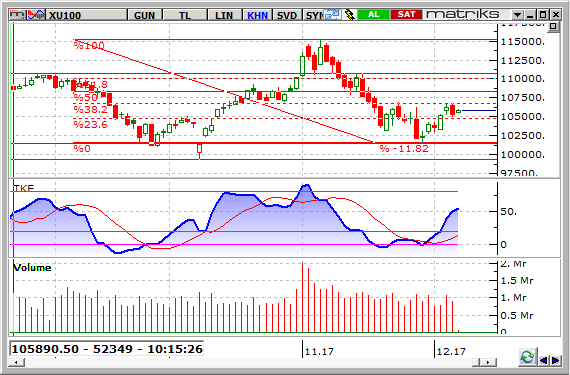
Task: Open the XU100 symbol selector
Action: (87, 15)
